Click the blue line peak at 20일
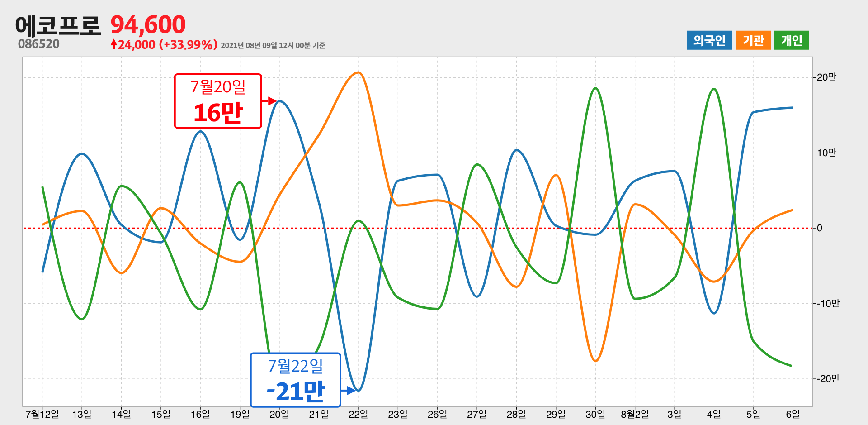Viewport: 868px width, 425px height. click(x=279, y=101)
